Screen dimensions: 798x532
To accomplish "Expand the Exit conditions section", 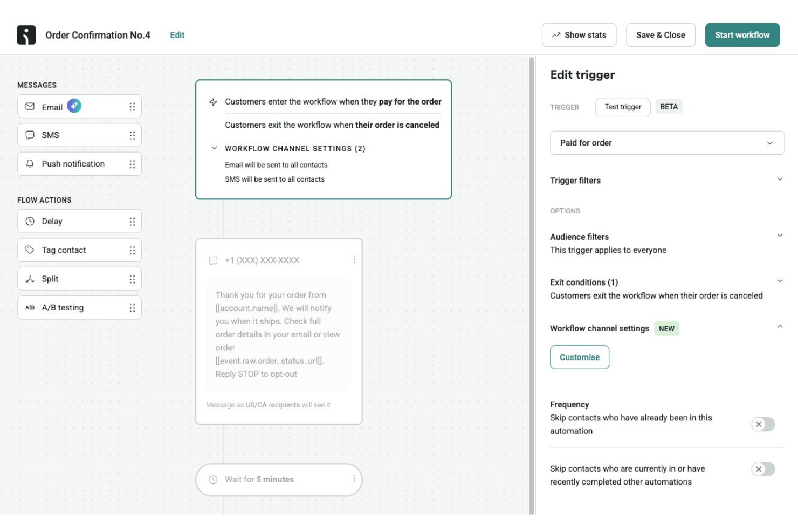I will coord(780,280).
